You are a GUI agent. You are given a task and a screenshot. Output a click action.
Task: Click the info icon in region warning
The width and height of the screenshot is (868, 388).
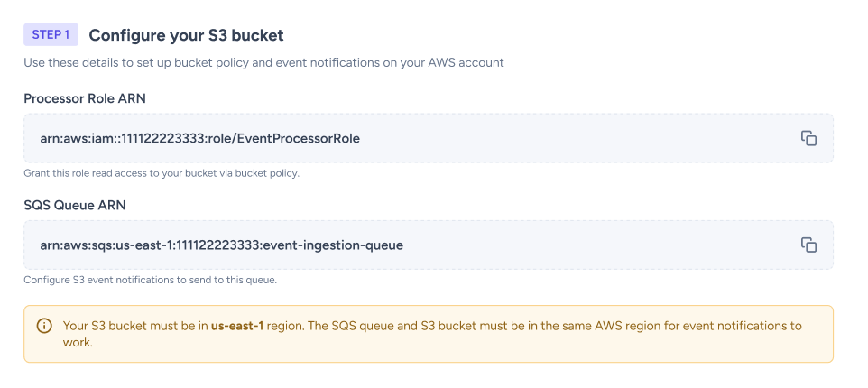(x=43, y=326)
